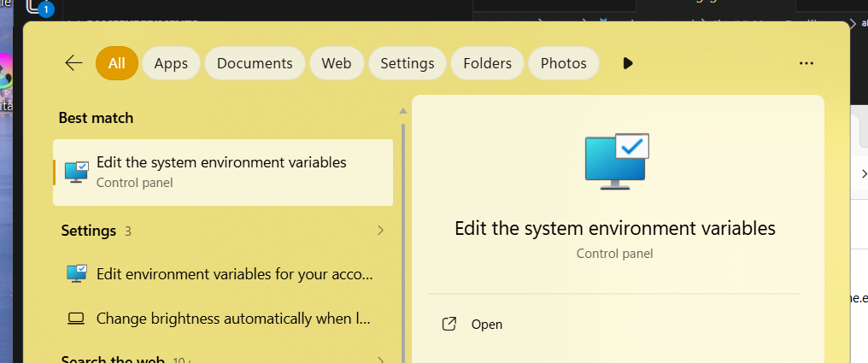
Task: Expand the Settings results section chevron
Action: click(380, 231)
